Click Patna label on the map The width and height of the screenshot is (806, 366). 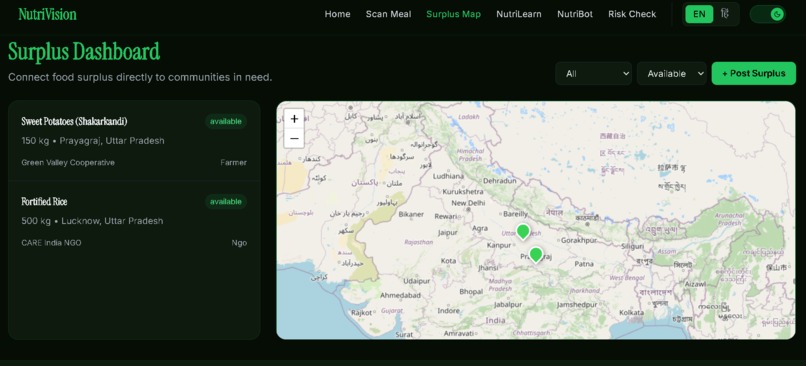(584, 264)
